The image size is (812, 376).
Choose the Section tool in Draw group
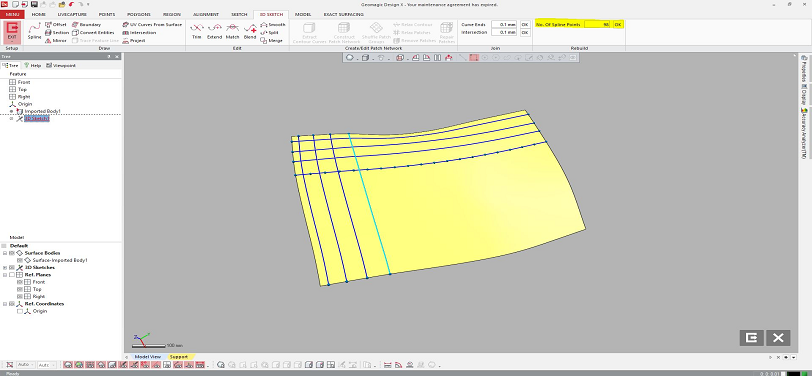click(57, 32)
